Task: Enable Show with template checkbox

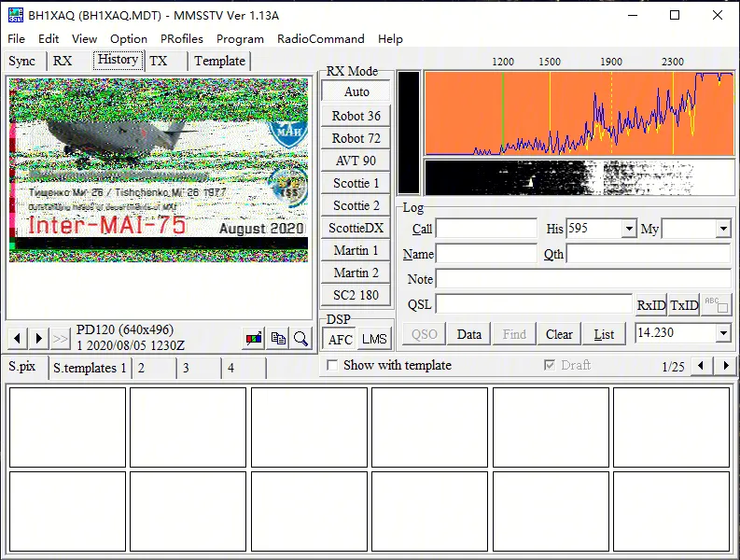Action: click(332, 366)
